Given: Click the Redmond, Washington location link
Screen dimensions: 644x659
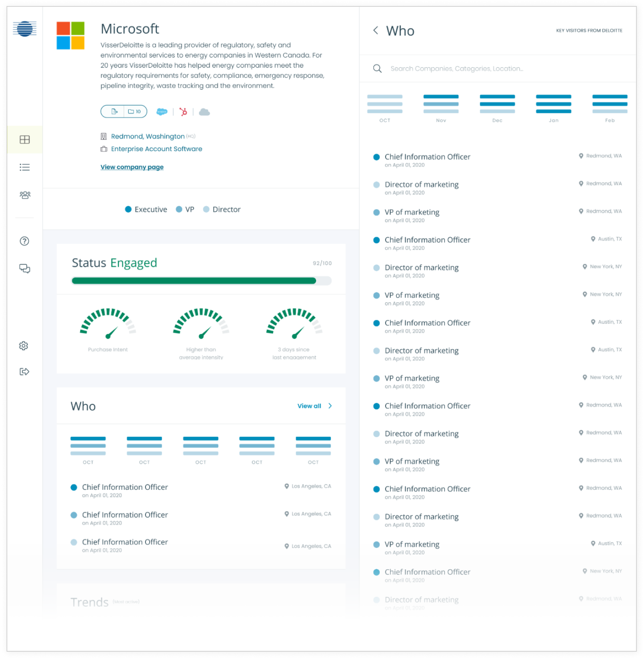Looking at the screenshot, I should (x=148, y=136).
